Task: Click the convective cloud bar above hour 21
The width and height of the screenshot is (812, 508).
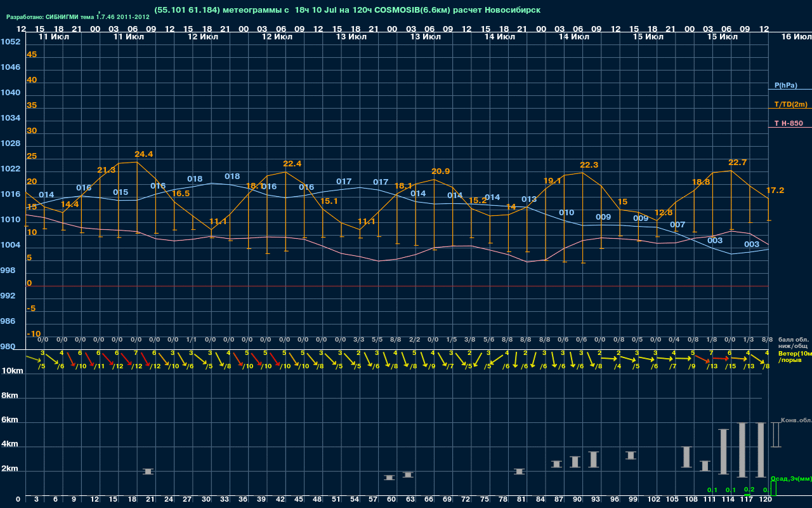Action: click(148, 471)
